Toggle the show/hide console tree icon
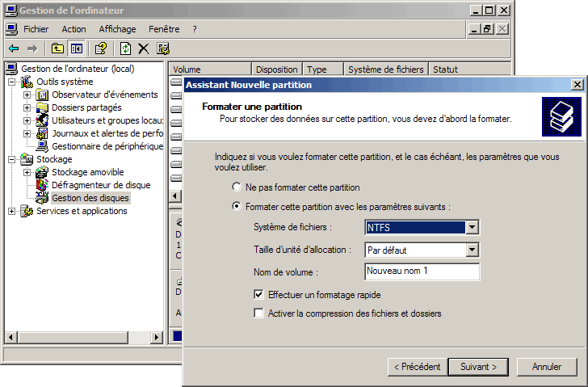 tap(76, 49)
